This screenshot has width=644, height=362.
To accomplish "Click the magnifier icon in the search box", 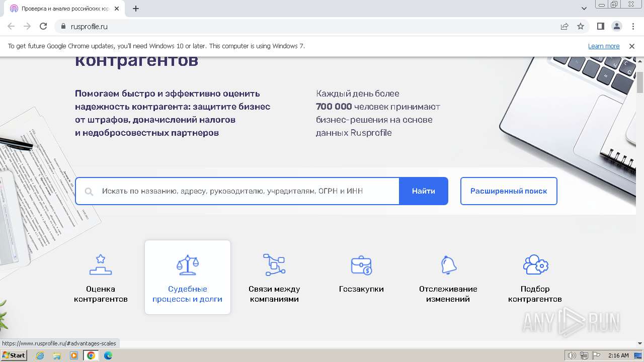I will tap(90, 192).
